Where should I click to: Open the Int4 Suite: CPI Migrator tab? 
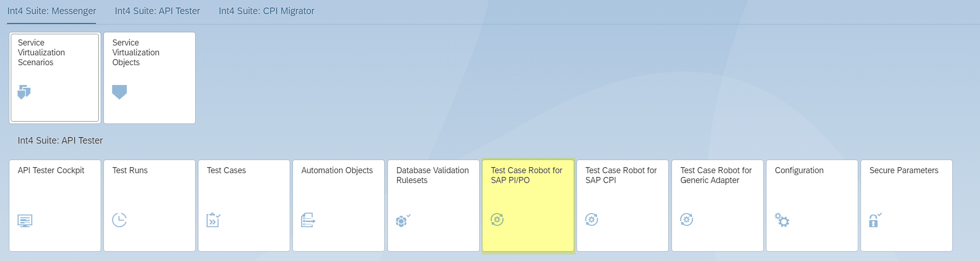[x=266, y=11]
